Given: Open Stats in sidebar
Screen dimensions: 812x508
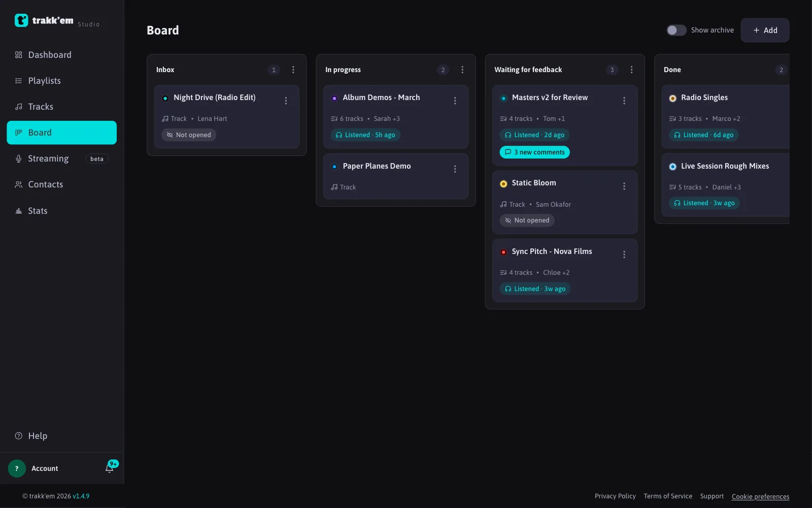Looking at the screenshot, I should click(x=61, y=211).
